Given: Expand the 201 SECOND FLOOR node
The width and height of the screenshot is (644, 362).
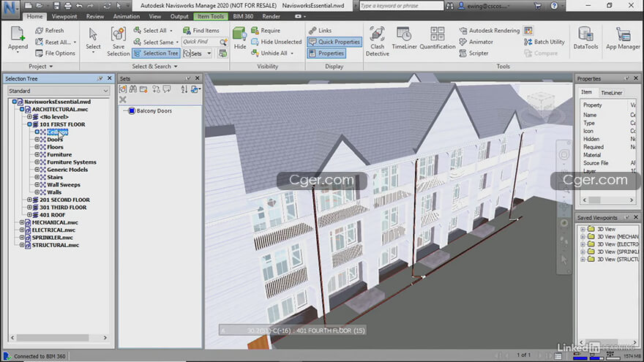Looking at the screenshot, I should coord(29,200).
